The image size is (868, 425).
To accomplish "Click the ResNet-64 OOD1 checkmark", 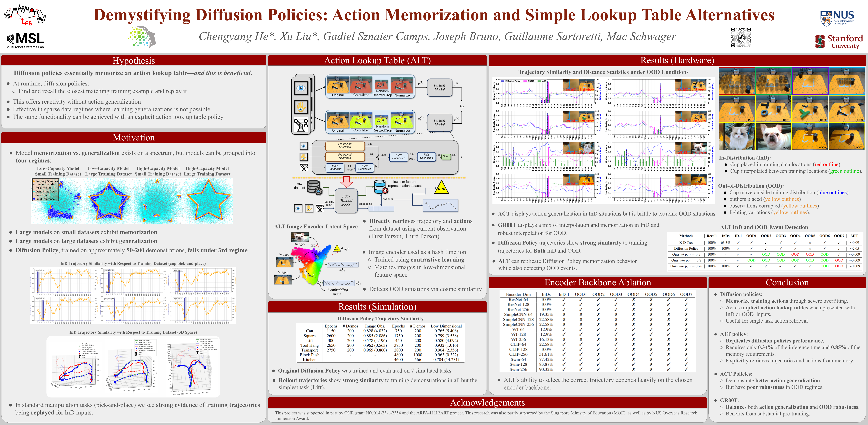I will pos(581,300).
